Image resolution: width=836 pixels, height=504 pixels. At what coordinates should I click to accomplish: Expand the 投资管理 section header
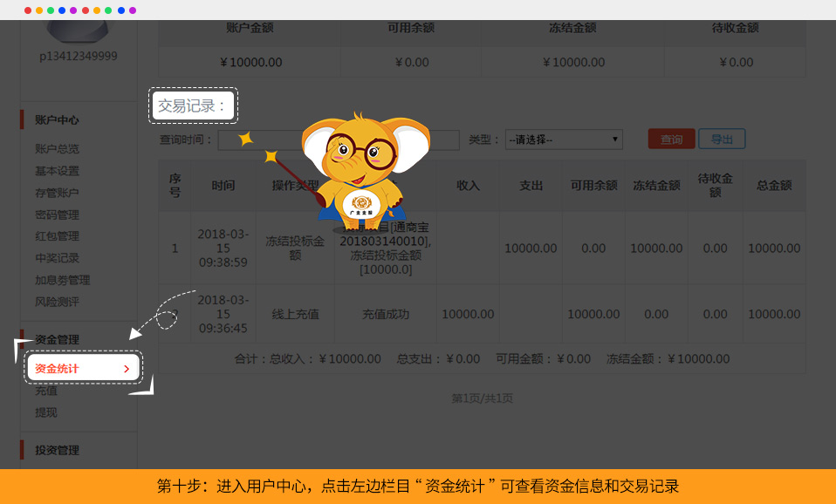tap(57, 450)
